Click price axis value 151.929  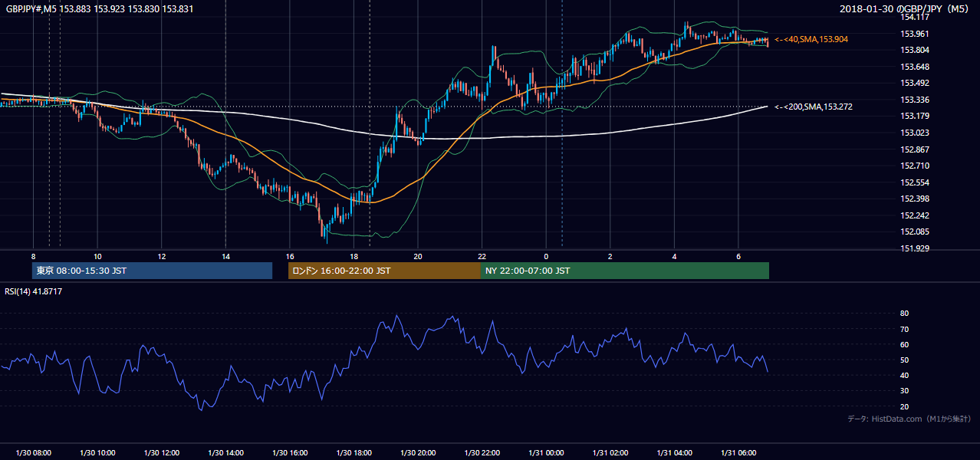(x=914, y=248)
